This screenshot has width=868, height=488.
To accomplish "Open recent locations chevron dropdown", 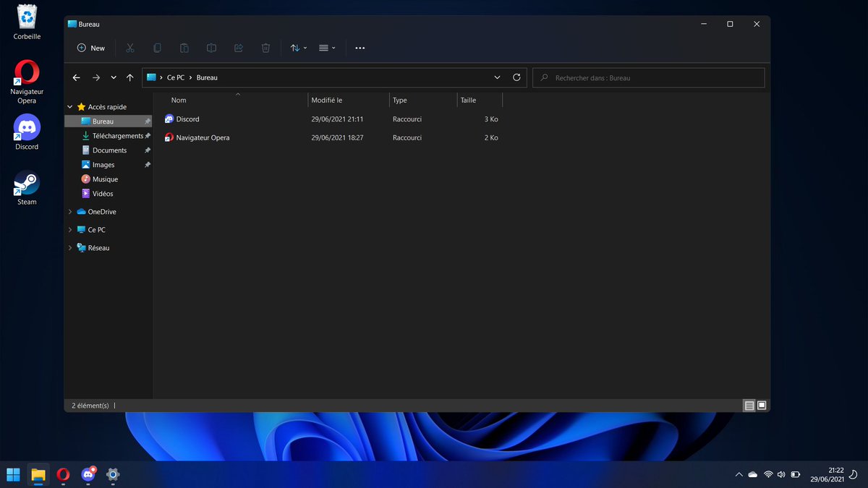I will coord(114,77).
